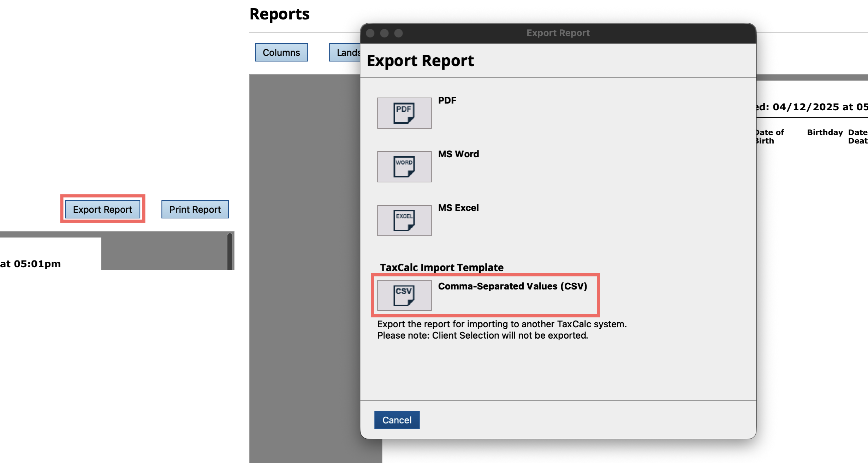Viewport: 868px width, 463px height.
Task: Click the zoom window dot
Action: click(x=398, y=33)
